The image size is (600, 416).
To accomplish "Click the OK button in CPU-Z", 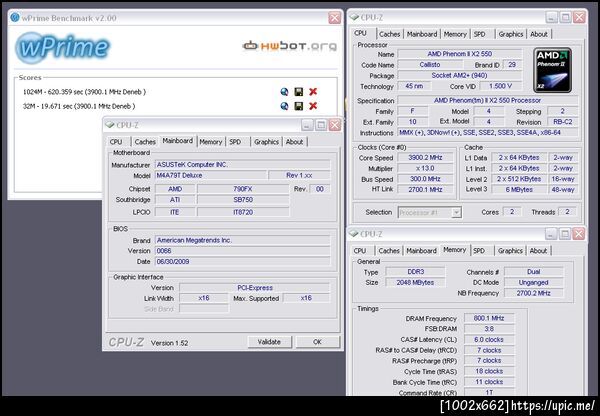I will pos(317,342).
